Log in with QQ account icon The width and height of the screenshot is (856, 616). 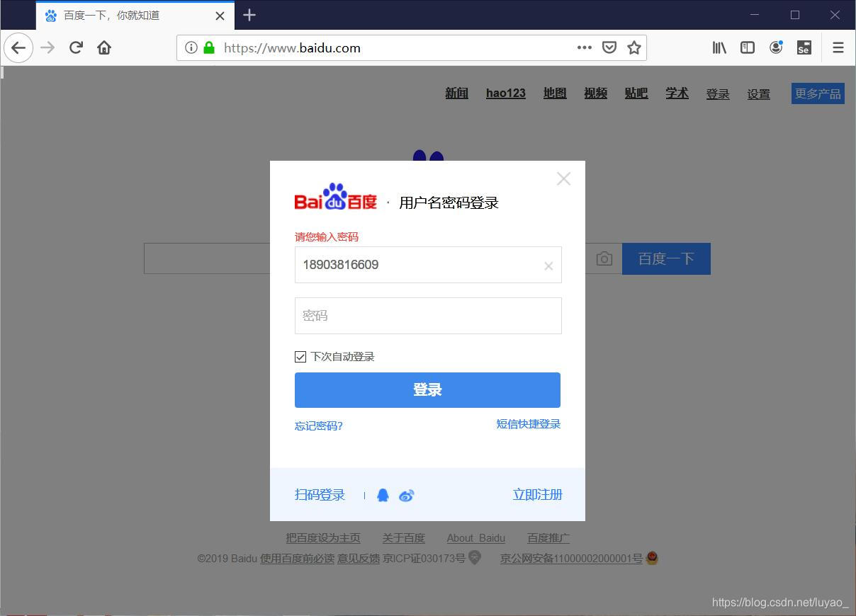[383, 495]
